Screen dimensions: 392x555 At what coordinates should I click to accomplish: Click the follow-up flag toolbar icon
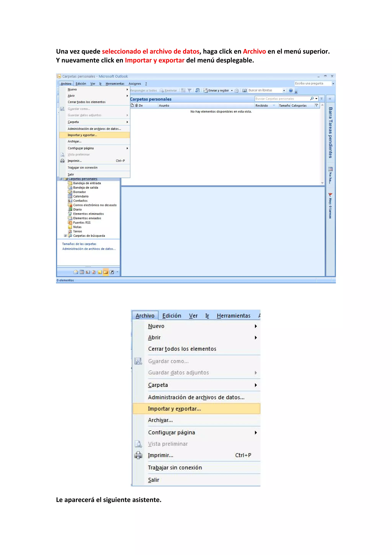(190, 90)
